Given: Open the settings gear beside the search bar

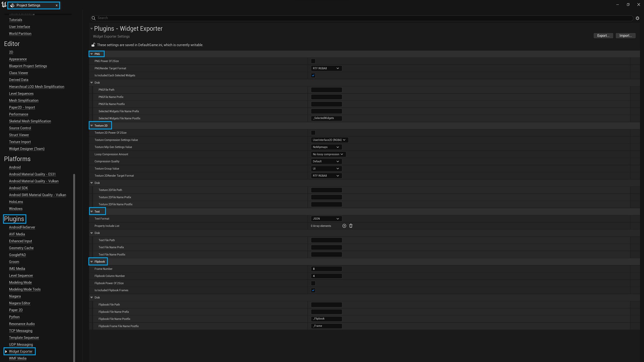Looking at the screenshot, I should point(638,18).
